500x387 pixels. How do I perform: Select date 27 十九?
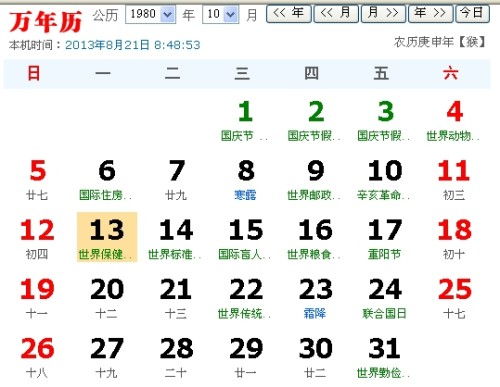point(107,358)
